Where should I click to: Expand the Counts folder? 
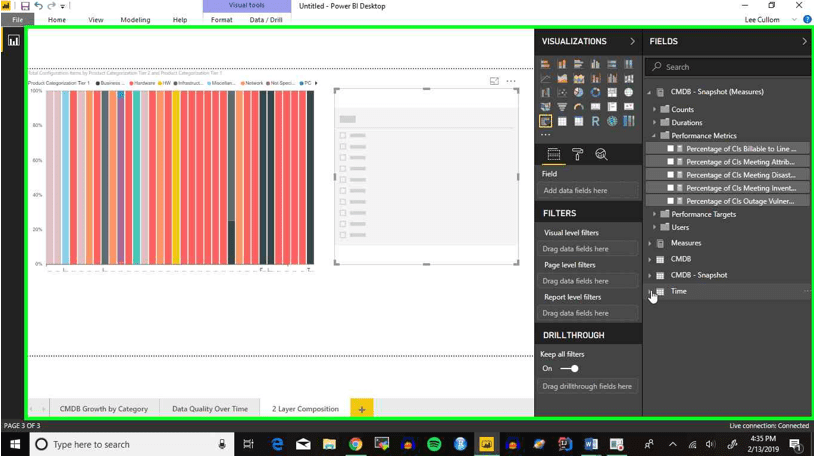(655, 109)
